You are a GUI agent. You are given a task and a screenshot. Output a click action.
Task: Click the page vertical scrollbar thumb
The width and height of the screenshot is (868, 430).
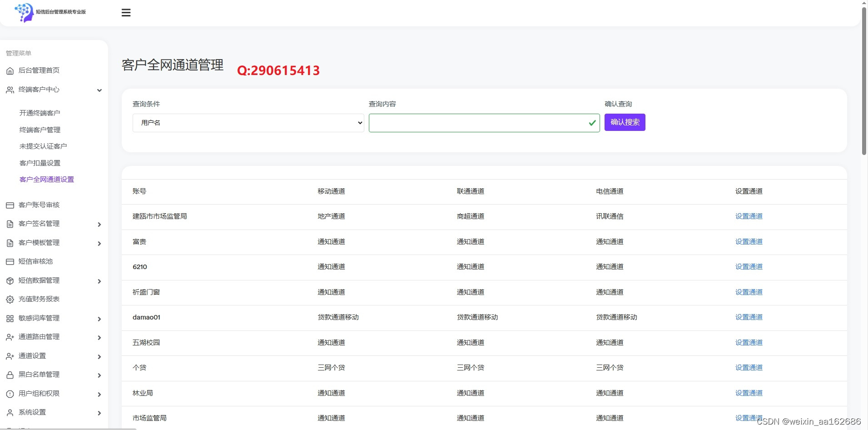864,81
